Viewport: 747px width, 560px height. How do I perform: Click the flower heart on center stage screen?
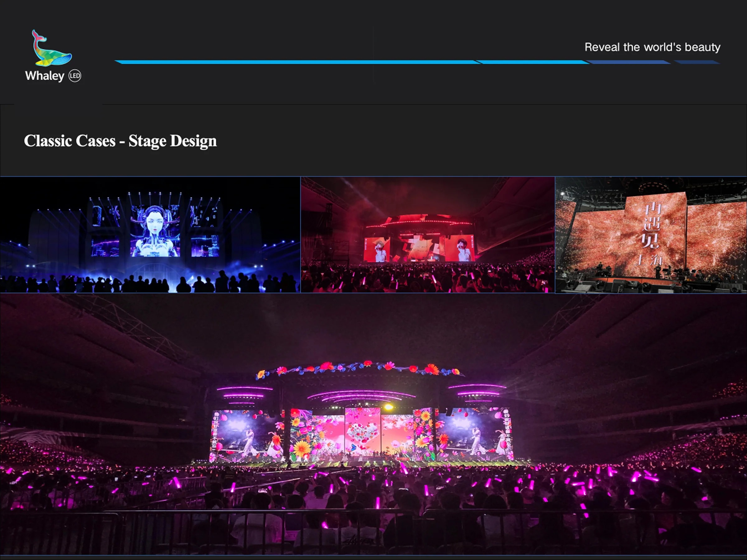pos(363,432)
